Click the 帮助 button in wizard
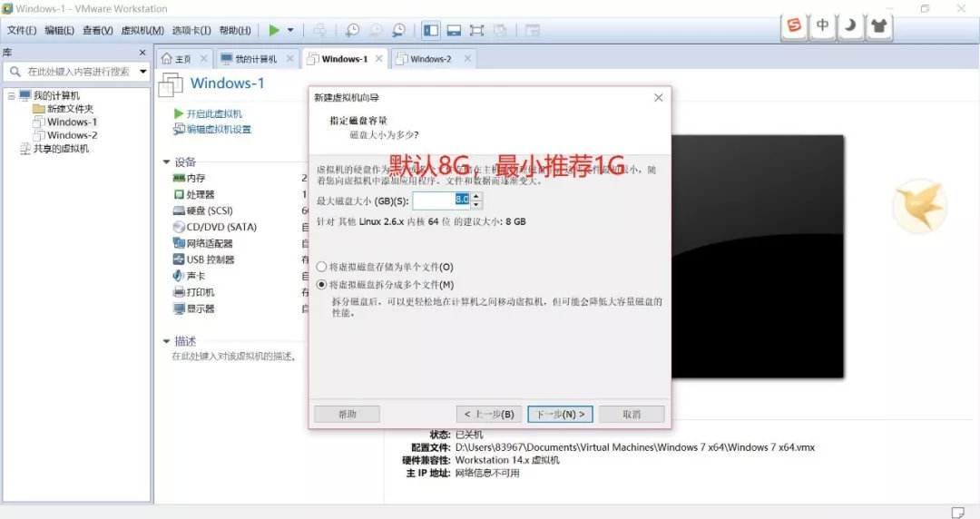The height and width of the screenshot is (519, 980). click(347, 414)
